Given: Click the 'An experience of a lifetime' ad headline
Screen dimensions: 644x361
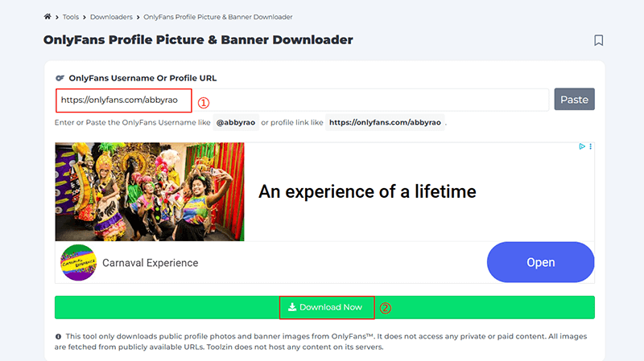Looking at the screenshot, I should (367, 191).
